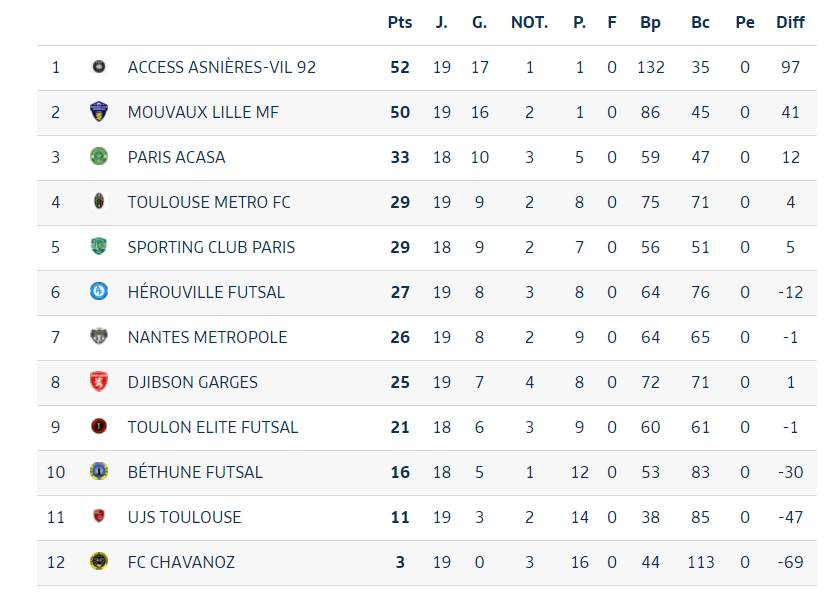Open the HÉROUVILLE FUTSAL team name
831x595 pixels.
click(x=206, y=292)
